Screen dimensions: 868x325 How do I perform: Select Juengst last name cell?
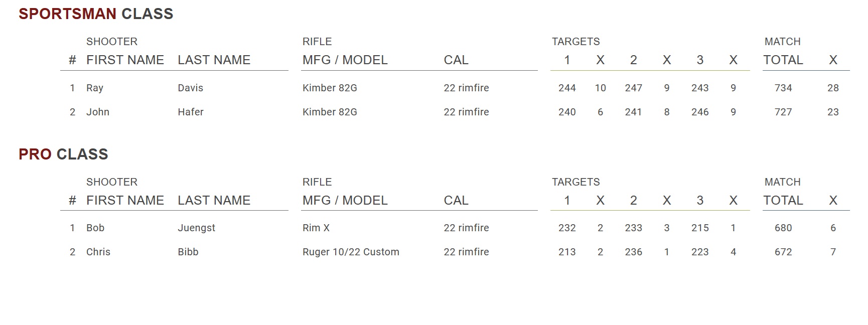point(196,228)
